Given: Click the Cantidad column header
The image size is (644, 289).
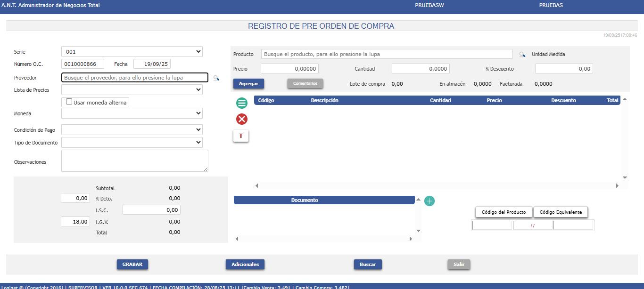Looking at the screenshot, I should [x=440, y=100].
